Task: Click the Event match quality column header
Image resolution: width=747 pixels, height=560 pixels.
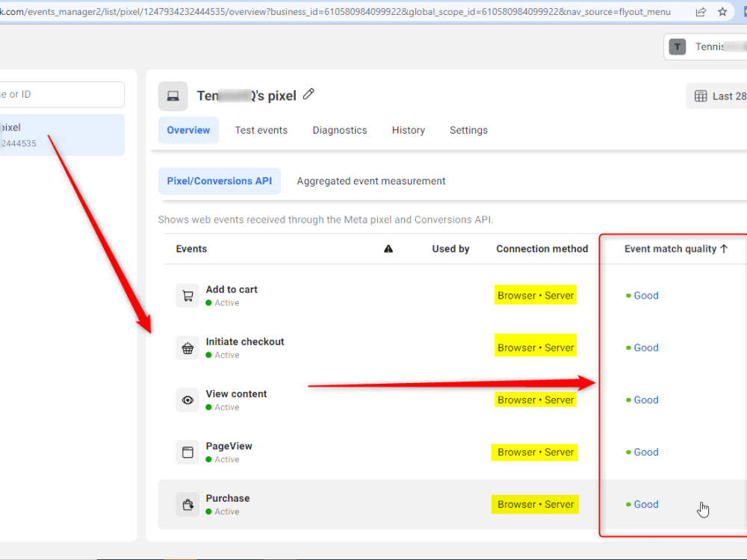Action: 670,249
